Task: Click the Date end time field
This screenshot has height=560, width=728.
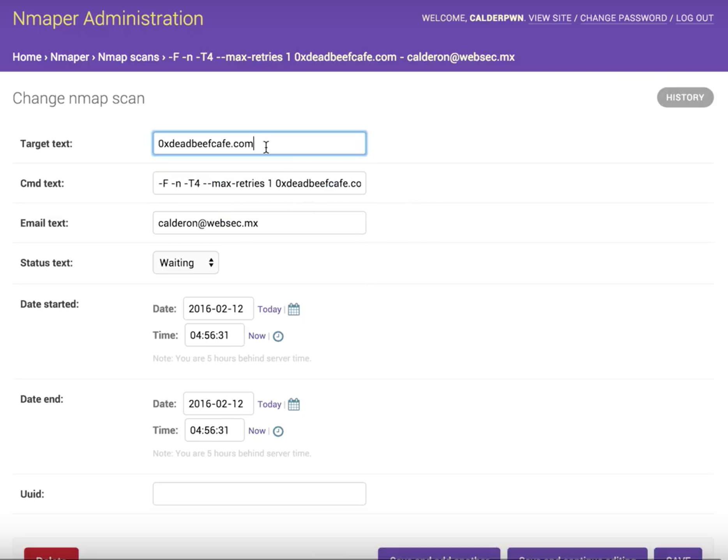Action: pyautogui.click(x=214, y=430)
